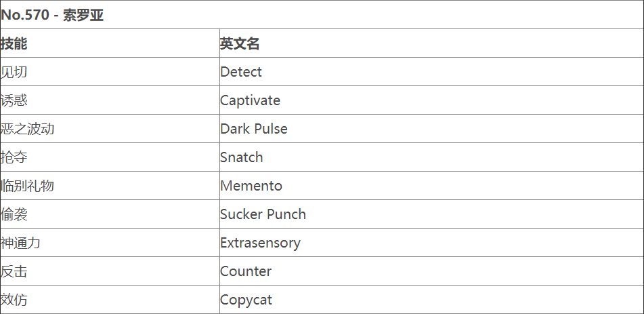Select the Copycat cell
Image resolution: width=644 pixels, height=314 pixels.
pos(246,300)
